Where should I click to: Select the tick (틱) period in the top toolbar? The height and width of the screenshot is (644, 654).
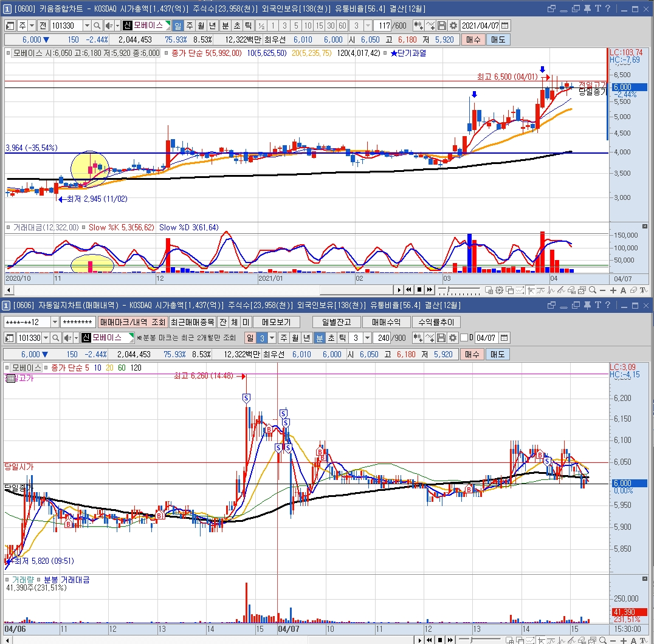(x=248, y=26)
